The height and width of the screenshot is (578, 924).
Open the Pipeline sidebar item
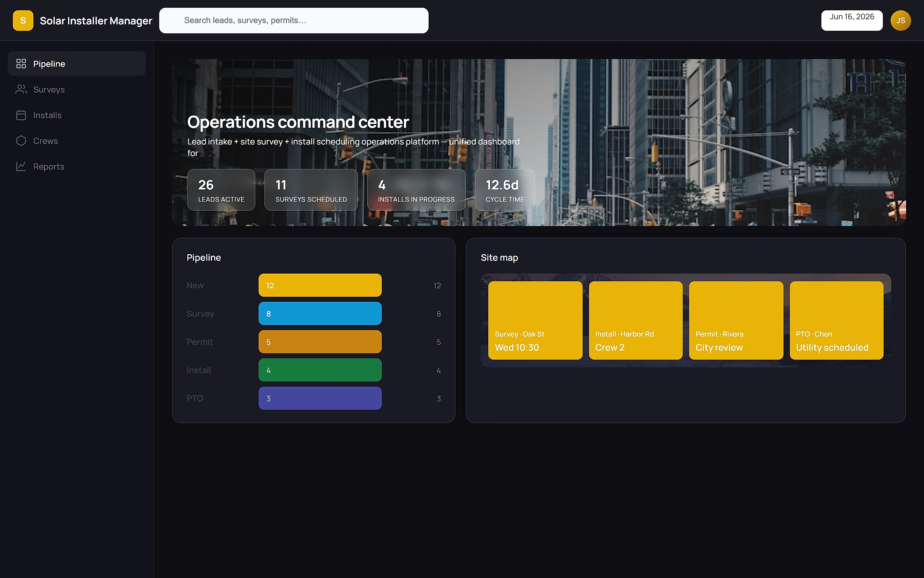tap(76, 64)
